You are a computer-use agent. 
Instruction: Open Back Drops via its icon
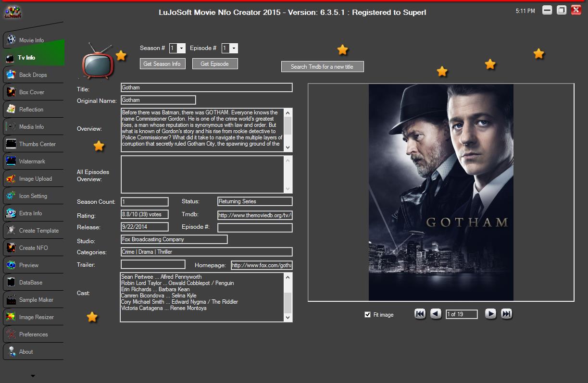coord(11,74)
